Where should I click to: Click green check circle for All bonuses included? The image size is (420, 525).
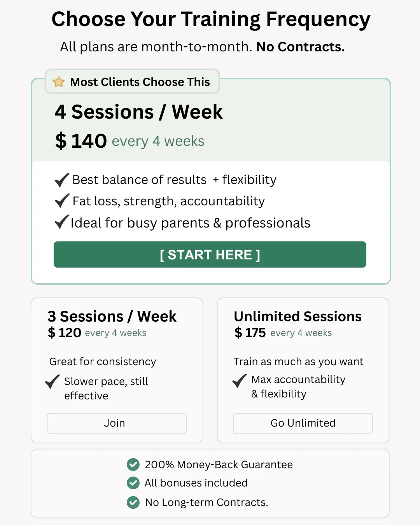(133, 483)
